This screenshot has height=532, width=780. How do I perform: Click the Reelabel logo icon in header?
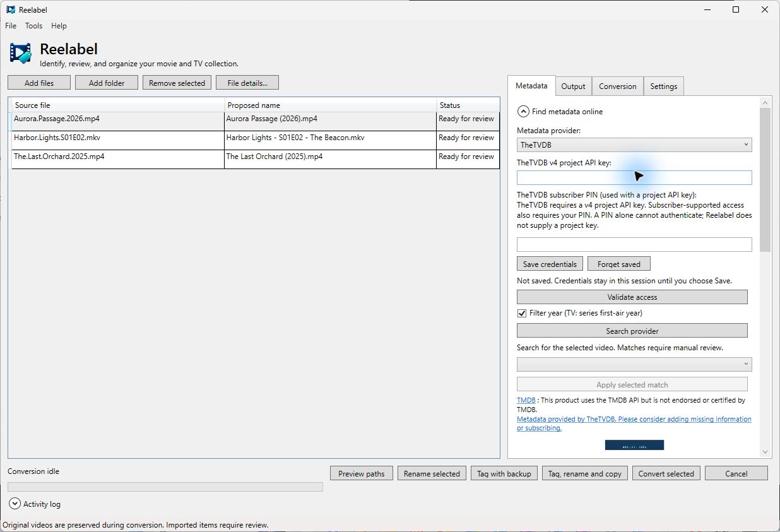click(x=21, y=54)
